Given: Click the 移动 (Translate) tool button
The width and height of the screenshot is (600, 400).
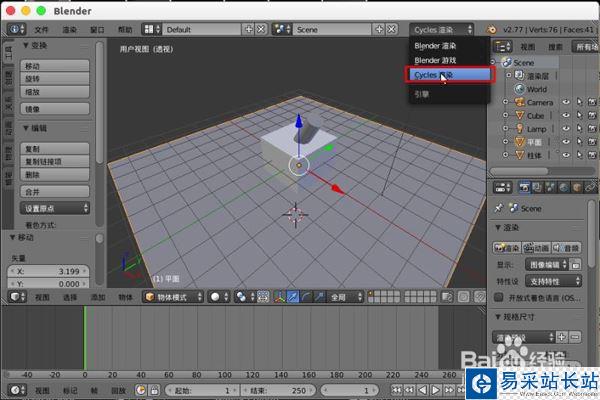Looking at the screenshot, I should tap(55, 66).
